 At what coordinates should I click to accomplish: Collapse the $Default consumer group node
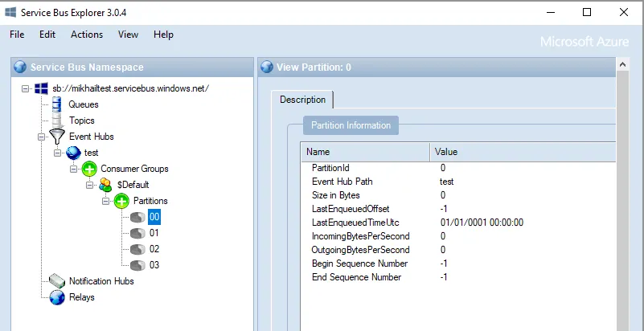point(90,185)
